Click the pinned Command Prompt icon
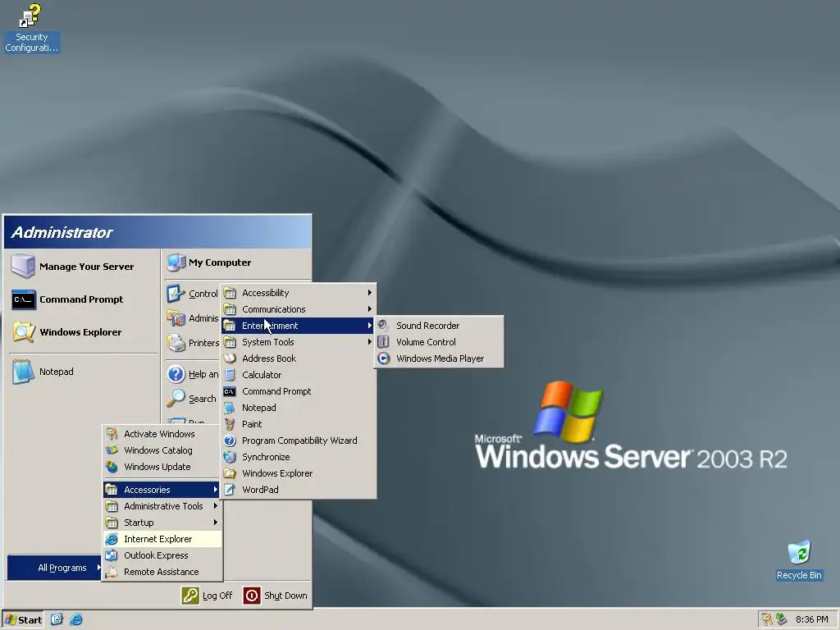The height and width of the screenshot is (630, 840). (24, 299)
